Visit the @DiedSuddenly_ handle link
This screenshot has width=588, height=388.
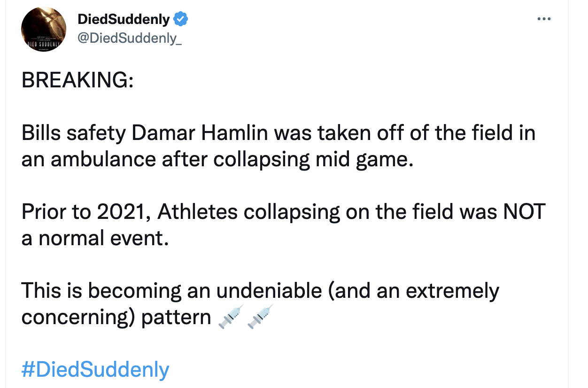pyautogui.click(x=129, y=39)
